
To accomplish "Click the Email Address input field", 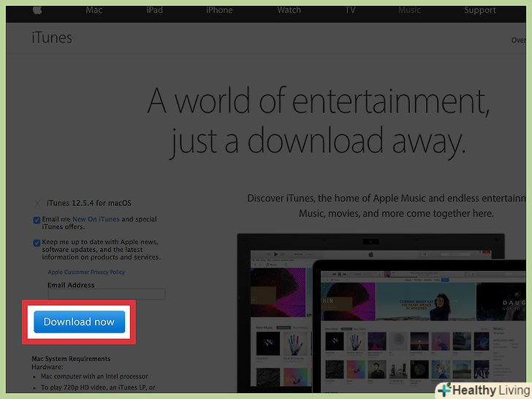I will coord(107,294).
